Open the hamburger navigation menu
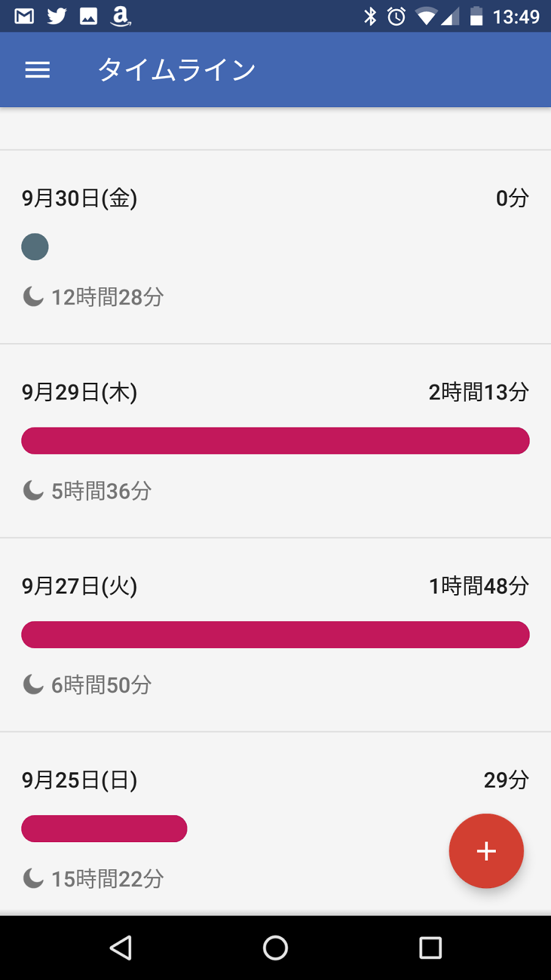551x980 pixels. (x=37, y=70)
